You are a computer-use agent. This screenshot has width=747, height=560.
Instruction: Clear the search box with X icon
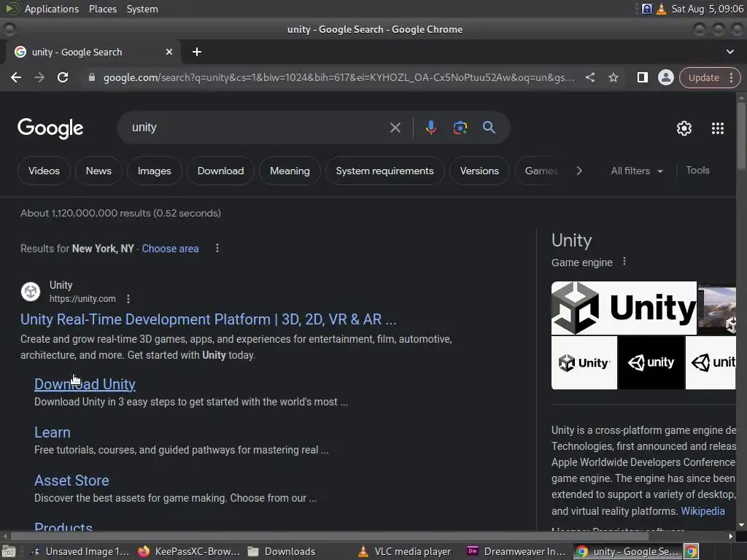[x=395, y=128]
